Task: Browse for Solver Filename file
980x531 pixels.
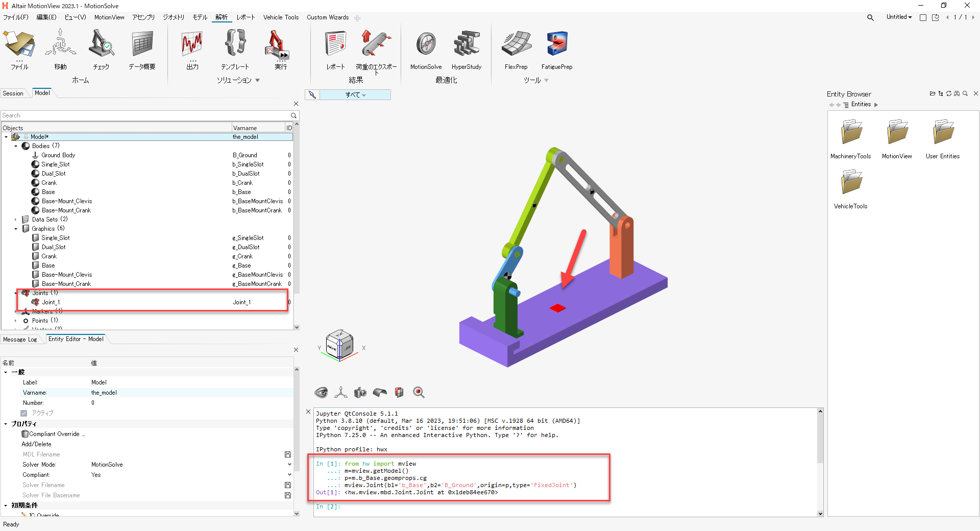Action: tap(288, 485)
